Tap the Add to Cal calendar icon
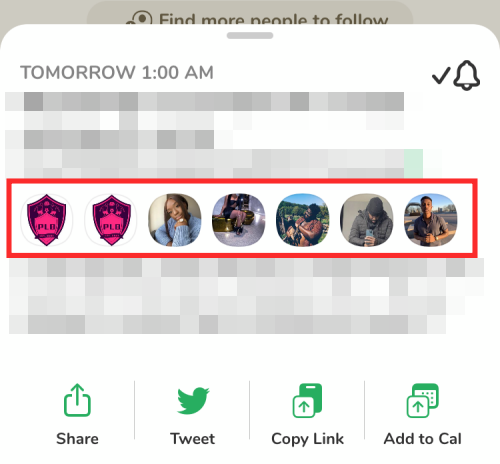Image resolution: width=500 pixels, height=464 pixels. [422, 400]
